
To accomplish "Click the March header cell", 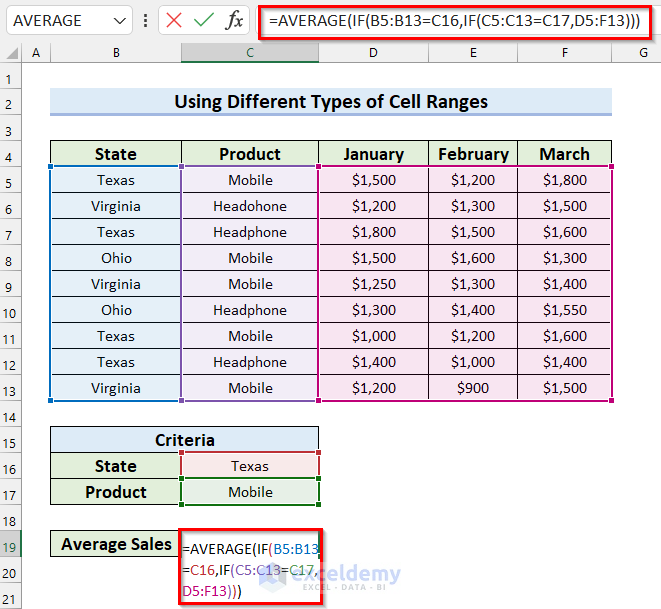I will click(x=564, y=154).
